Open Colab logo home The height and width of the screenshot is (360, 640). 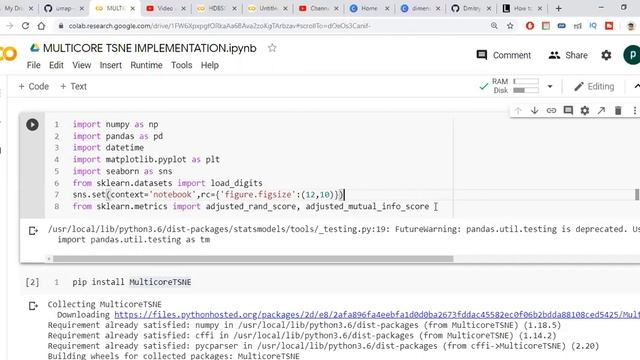click(8, 53)
